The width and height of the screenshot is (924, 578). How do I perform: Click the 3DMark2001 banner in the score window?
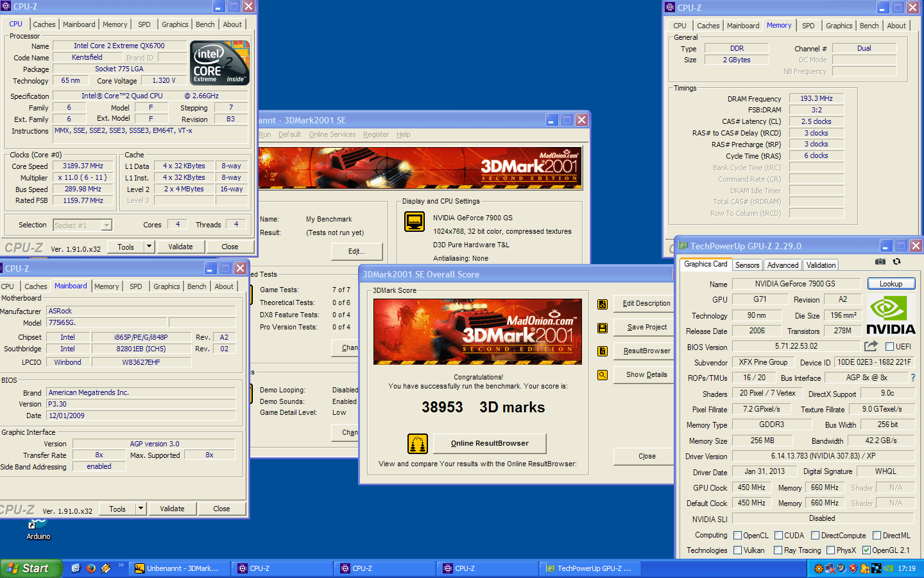click(477, 331)
